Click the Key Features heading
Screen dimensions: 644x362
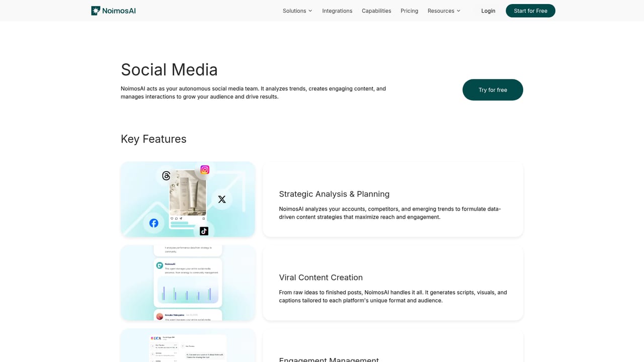click(x=153, y=139)
